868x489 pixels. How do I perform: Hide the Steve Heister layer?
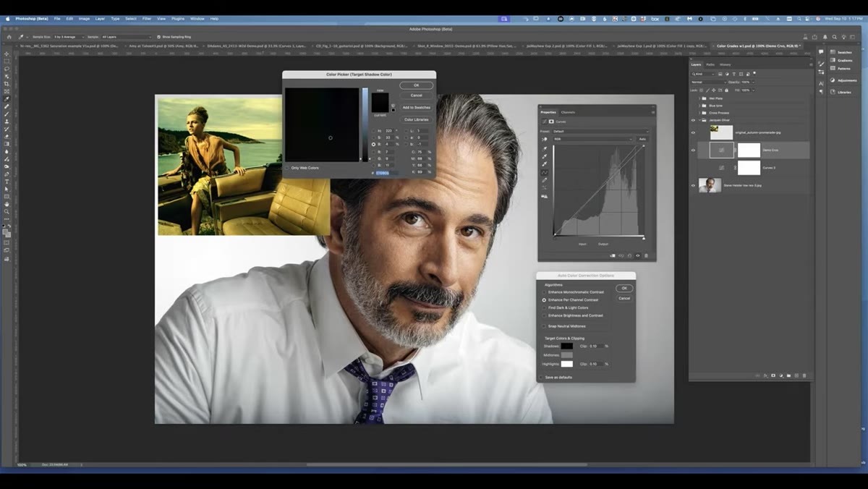[x=693, y=186]
